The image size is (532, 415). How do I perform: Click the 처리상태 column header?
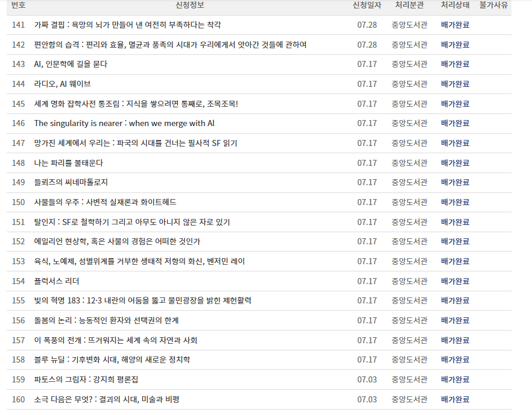click(454, 6)
